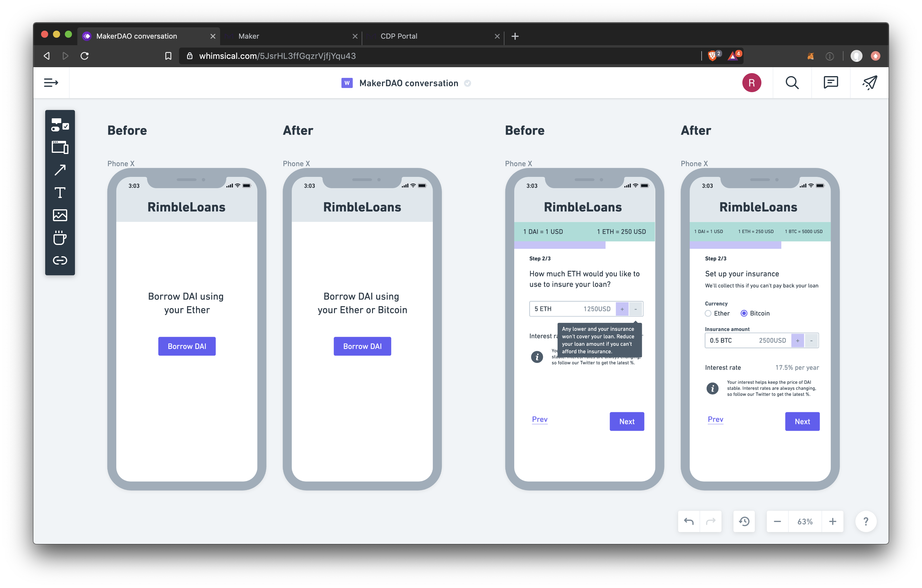Close the Maker browser tab
This screenshot has width=922, height=588.
[355, 36]
